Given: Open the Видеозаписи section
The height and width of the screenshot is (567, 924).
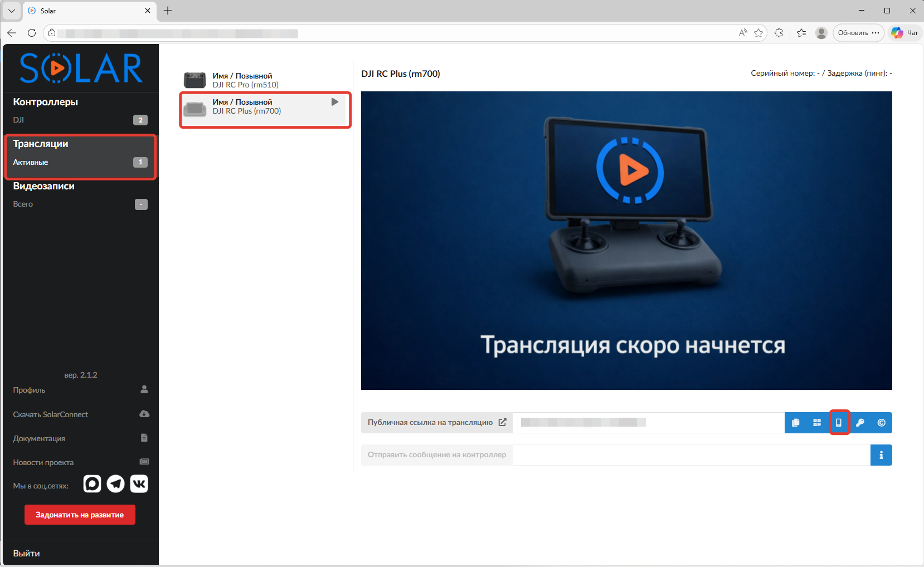Looking at the screenshot, I should click(x=44, y=186).
